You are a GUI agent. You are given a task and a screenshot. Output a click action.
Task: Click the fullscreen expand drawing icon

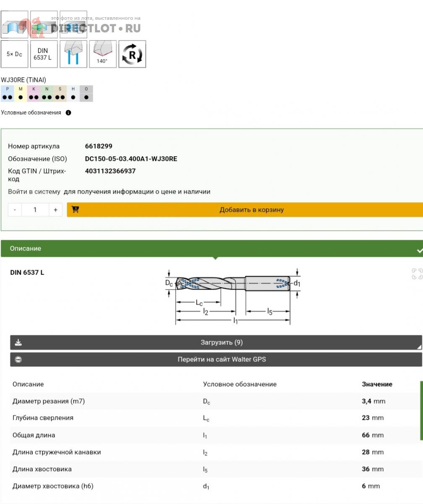417,274
